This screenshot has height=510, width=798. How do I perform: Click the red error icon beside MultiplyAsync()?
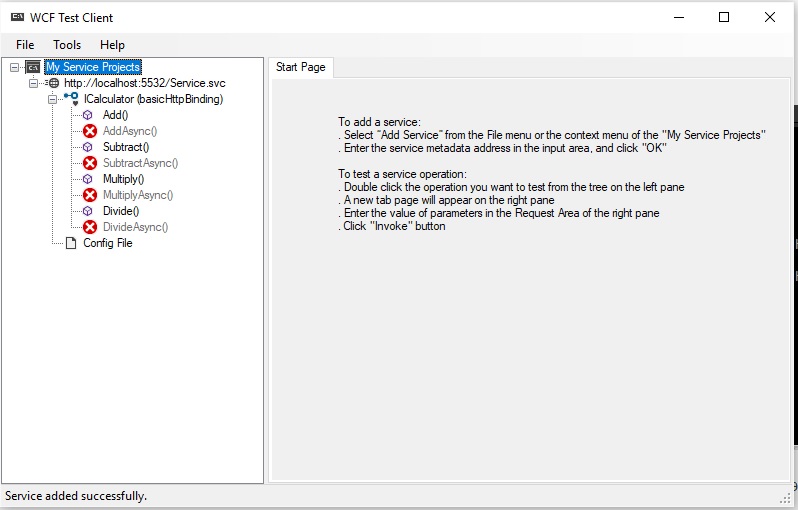[x=90, y=195]
